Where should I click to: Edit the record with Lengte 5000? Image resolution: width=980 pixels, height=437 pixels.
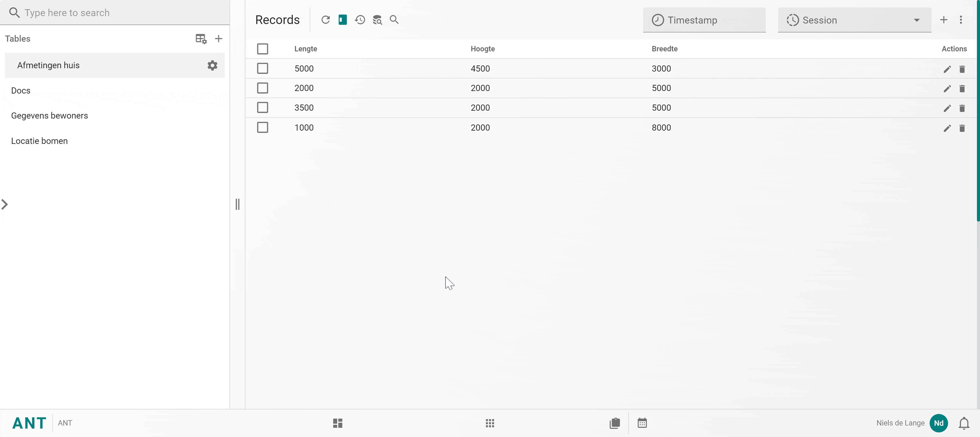[947, 69]
